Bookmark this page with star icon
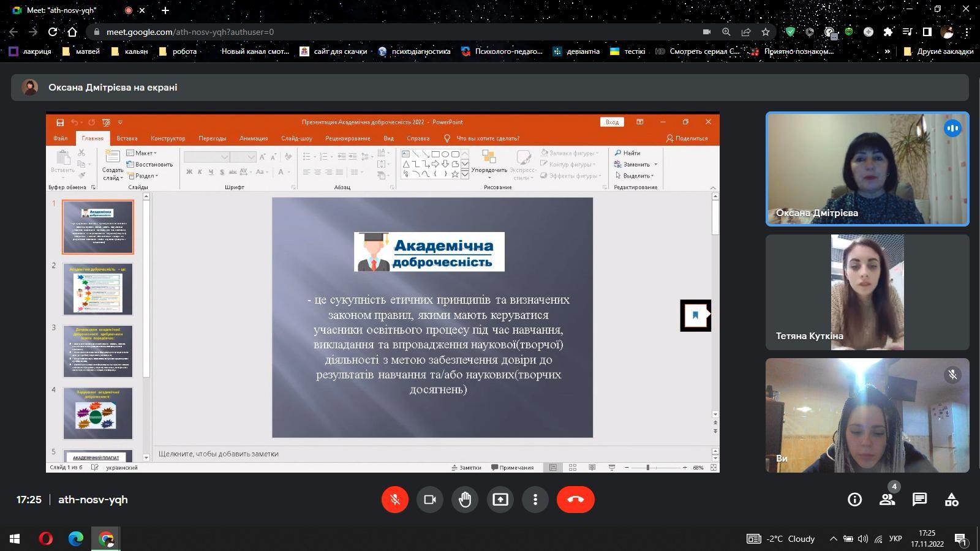This screenshot has width=980, height=551. [x=765, y=32]
